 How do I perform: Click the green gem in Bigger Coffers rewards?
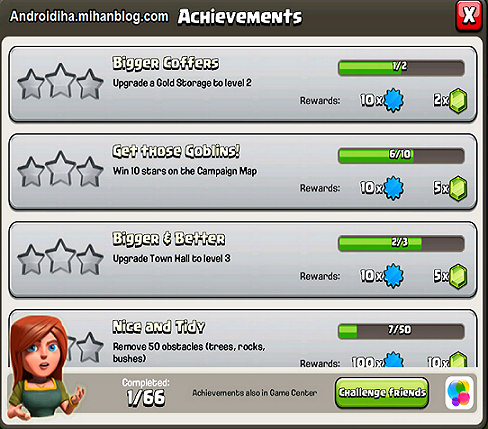[x=458, y=100]
